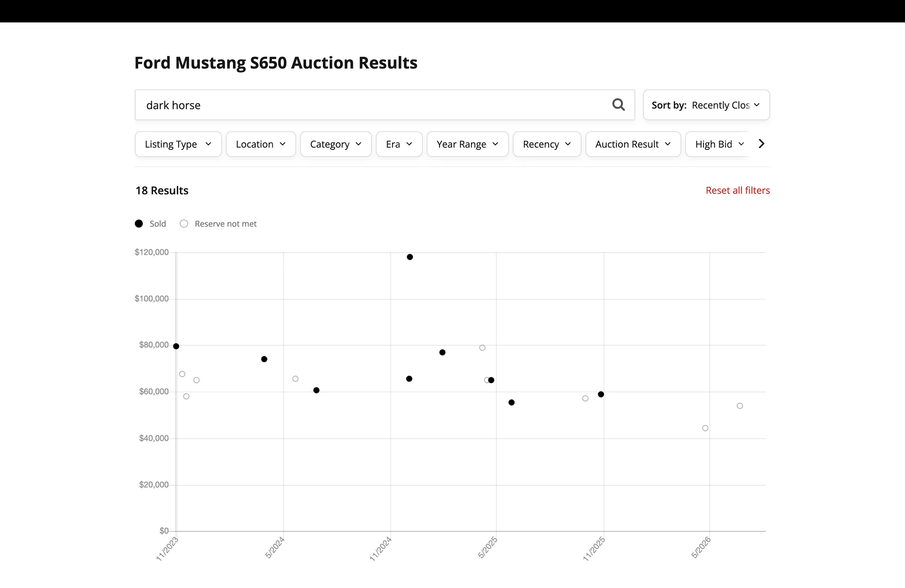Image resolution: width=905 pixels, height=588 pixels.
Task: Open the Sort by dropdown
Action: click(706, 105)
